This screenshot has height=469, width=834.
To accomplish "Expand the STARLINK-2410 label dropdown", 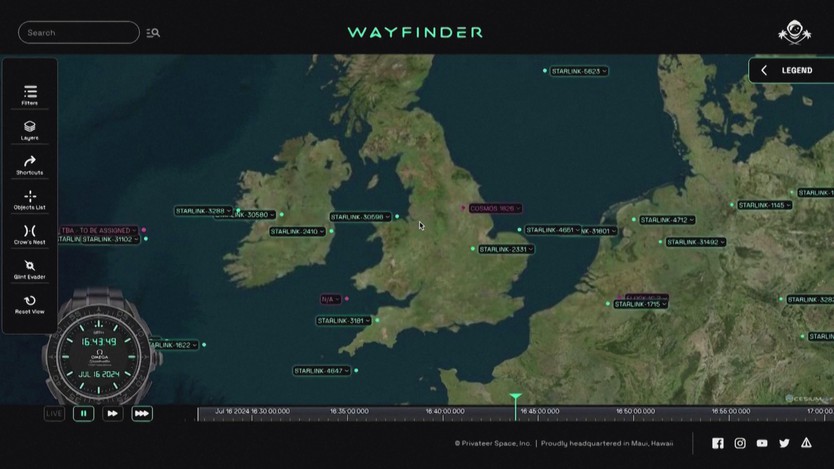I will pos(322,232).
